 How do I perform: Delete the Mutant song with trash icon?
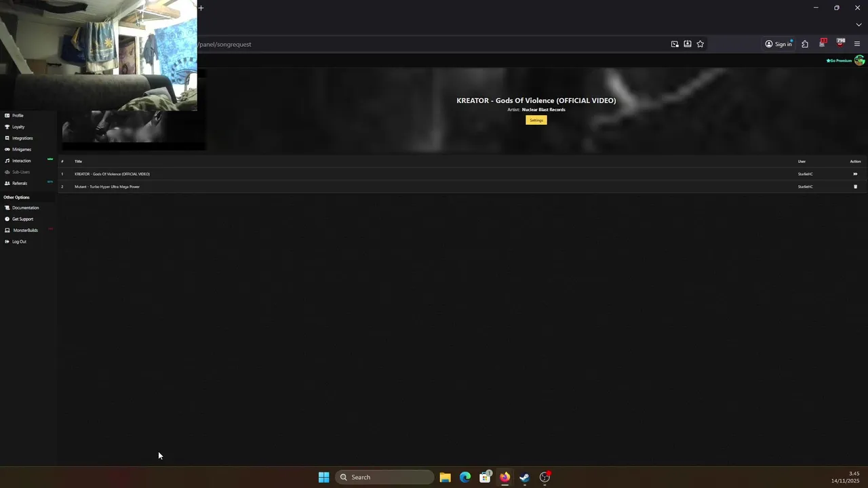pyautogui.click(x=855, y=186)
